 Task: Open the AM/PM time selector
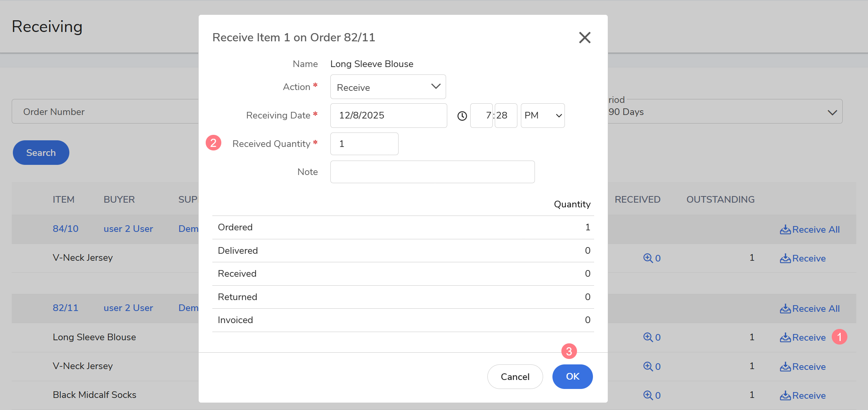(x=542, y=115)
